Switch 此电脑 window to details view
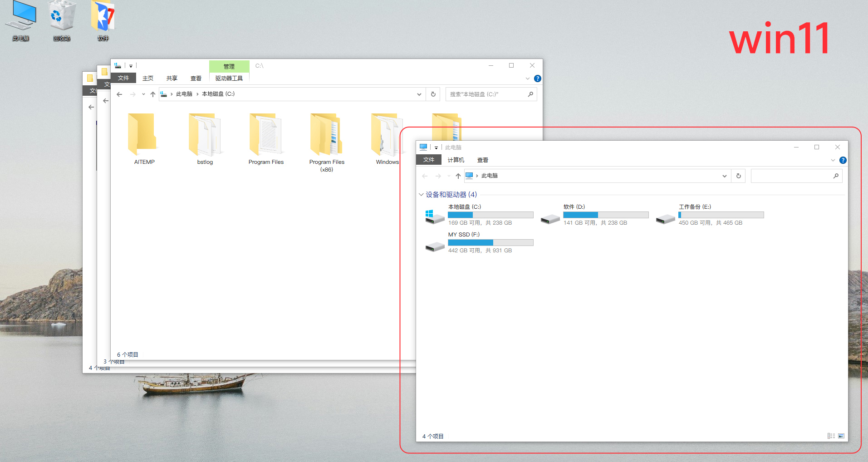 (831, 436)
